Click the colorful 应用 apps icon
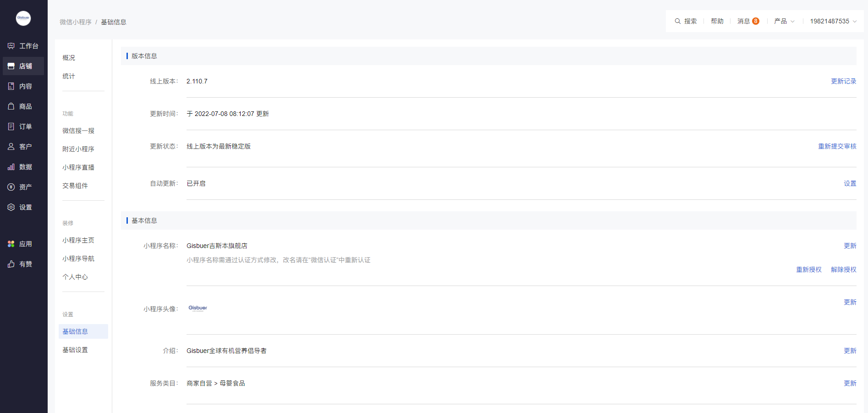The height and width of the screenshot is (413, 868). pos(11,244)
